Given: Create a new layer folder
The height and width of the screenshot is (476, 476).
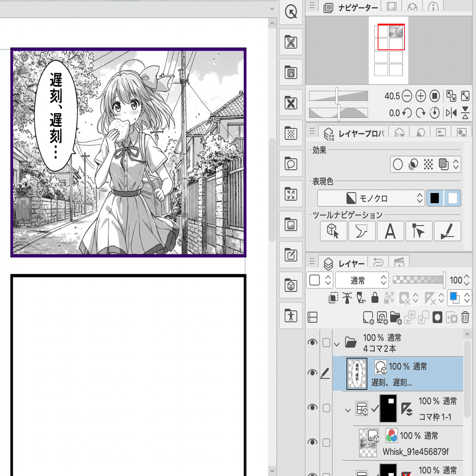Looking at the screenshot, I should click(x=396, y=317).
